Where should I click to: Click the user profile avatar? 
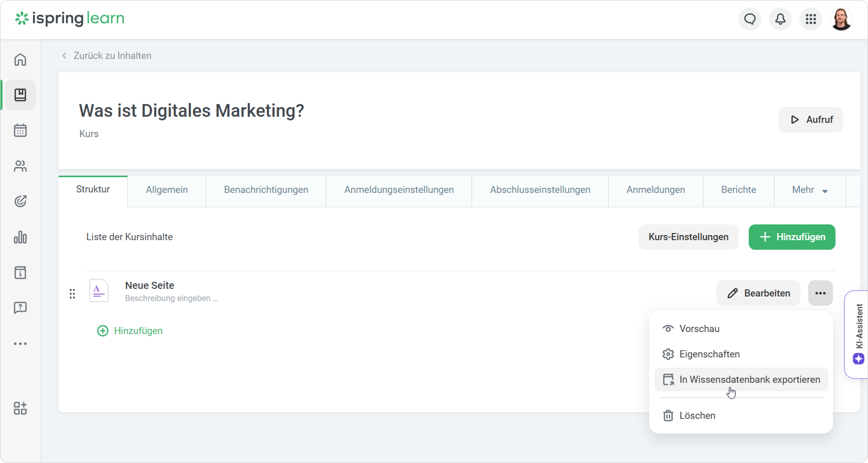[x=841, y=19]
